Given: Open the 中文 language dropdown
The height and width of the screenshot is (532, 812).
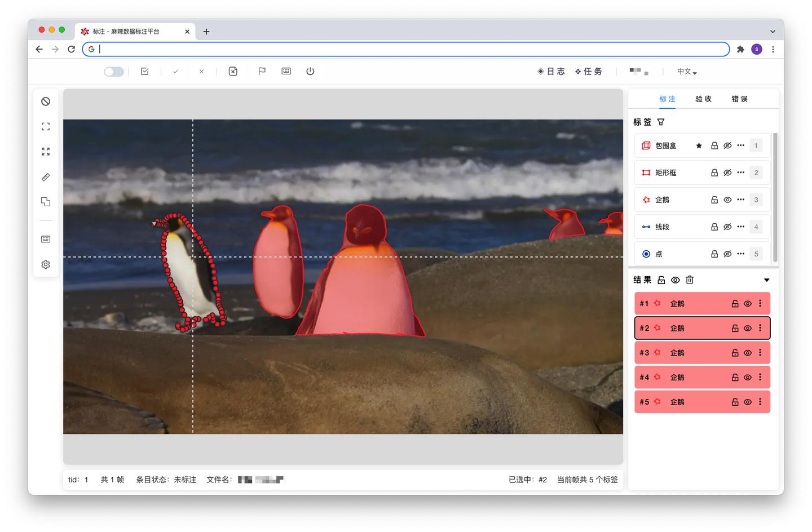Looking at the screenshot, I should 687,72.
